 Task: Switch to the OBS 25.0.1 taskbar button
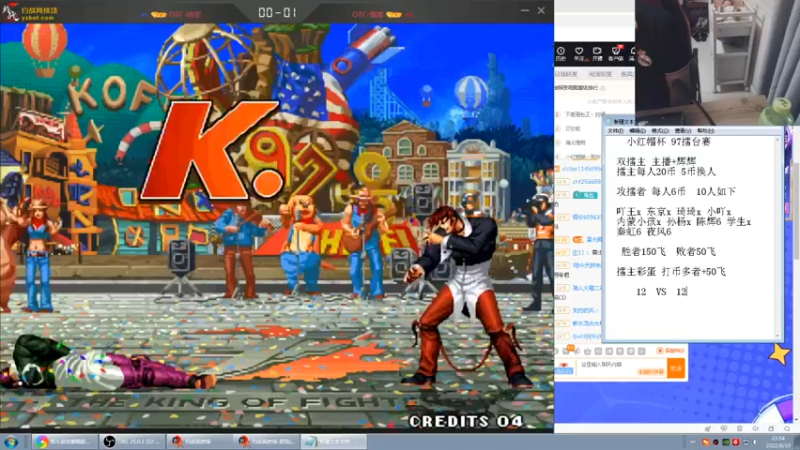[132, 442]
